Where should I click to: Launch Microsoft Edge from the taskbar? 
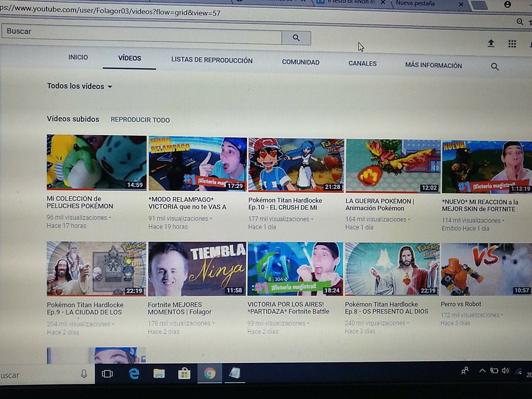coord(133,374)
